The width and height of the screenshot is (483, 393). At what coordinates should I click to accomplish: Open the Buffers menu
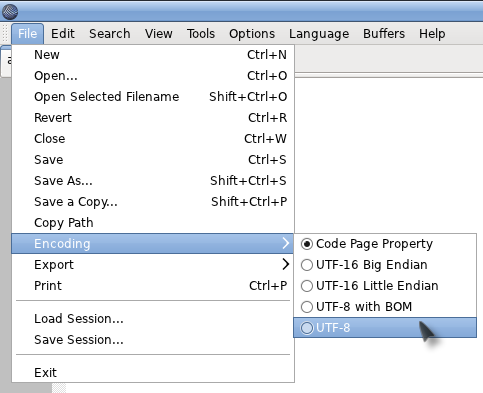point(384,34)
